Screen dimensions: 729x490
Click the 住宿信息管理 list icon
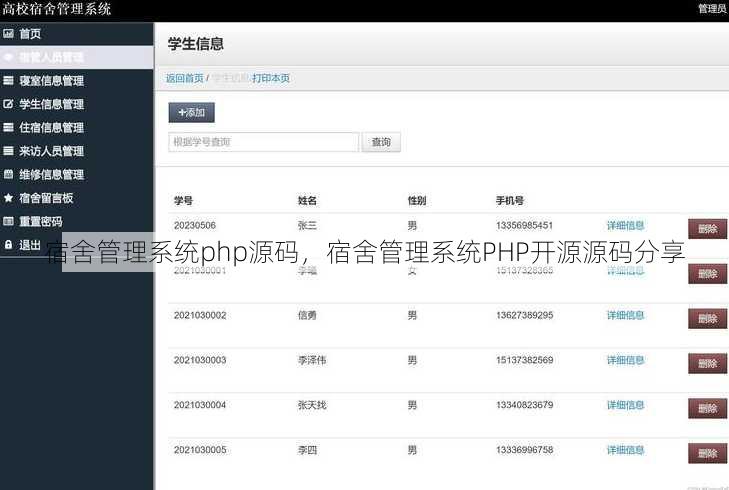tap(8, 127)
